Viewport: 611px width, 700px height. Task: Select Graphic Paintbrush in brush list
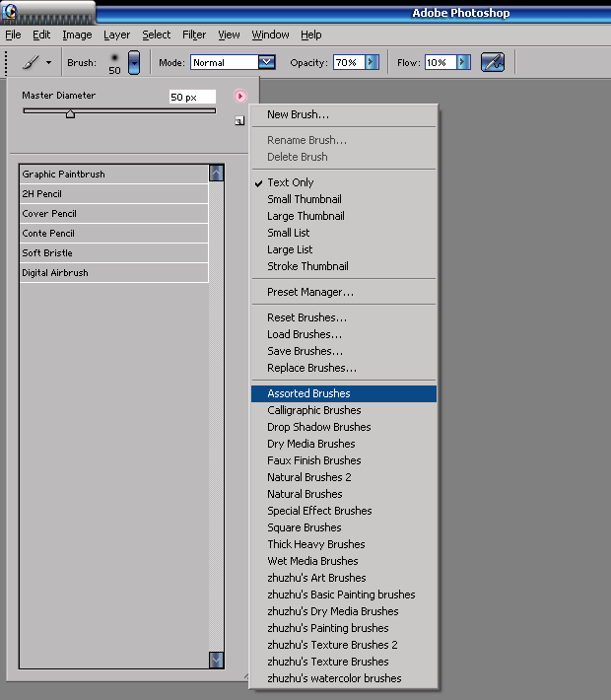(x=113, y=175)
